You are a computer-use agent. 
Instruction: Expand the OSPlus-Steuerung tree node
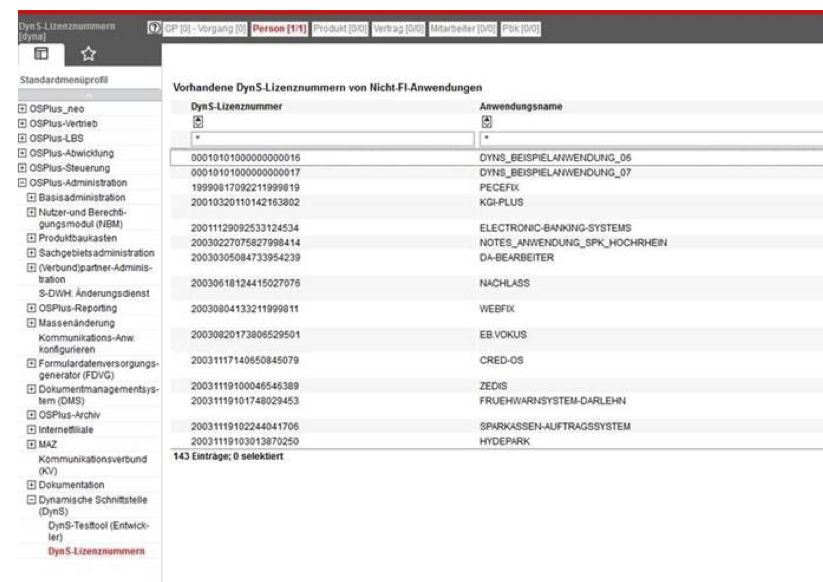(x=22, y=168)
